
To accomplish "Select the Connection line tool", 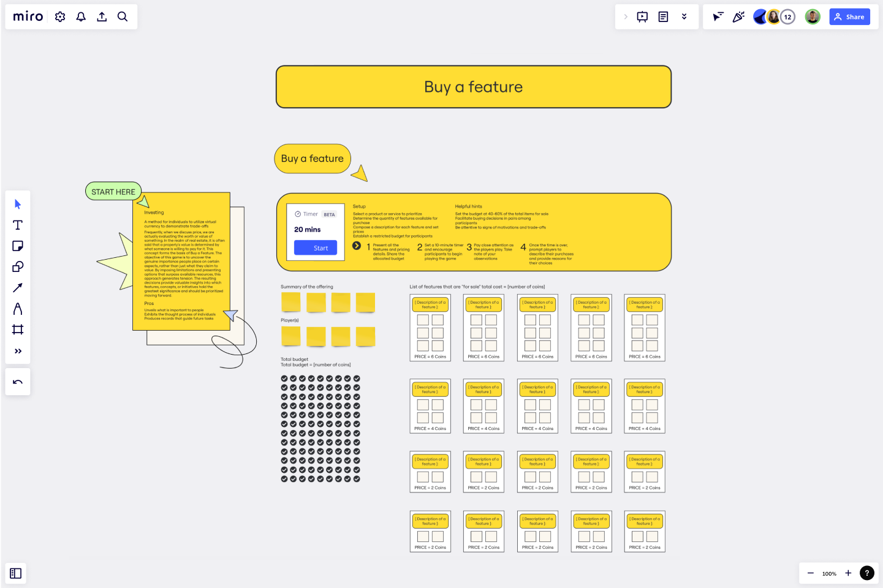I will (x=18, y=287).
